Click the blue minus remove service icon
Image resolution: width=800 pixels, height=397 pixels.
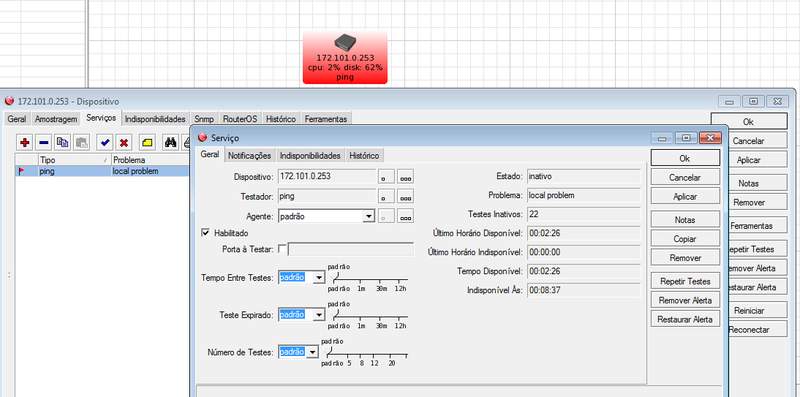(44, 143)
